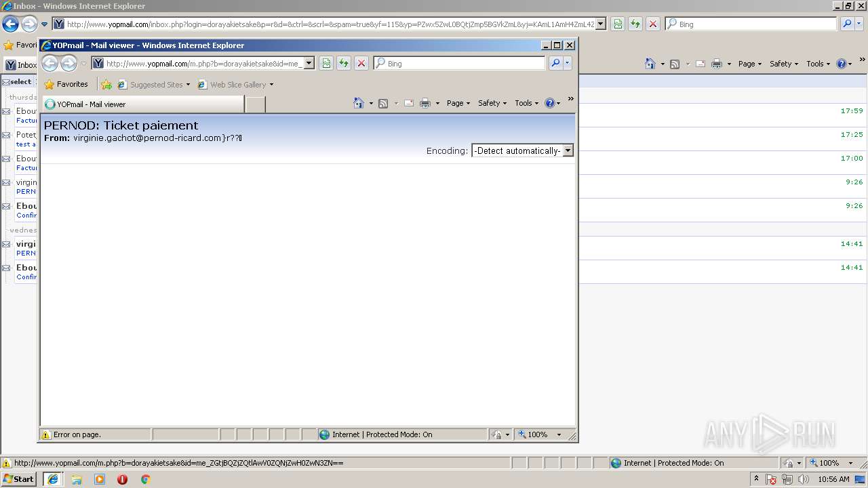Open Tools menu in Mail viewer
The height and width of the screenshot is (488, 868).
526,103
